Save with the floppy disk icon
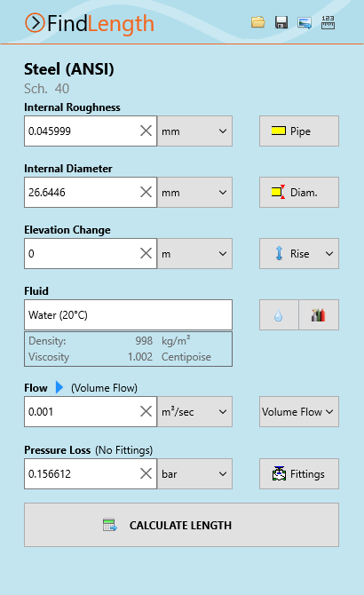The image size is (364, 595). click(281, 22)
